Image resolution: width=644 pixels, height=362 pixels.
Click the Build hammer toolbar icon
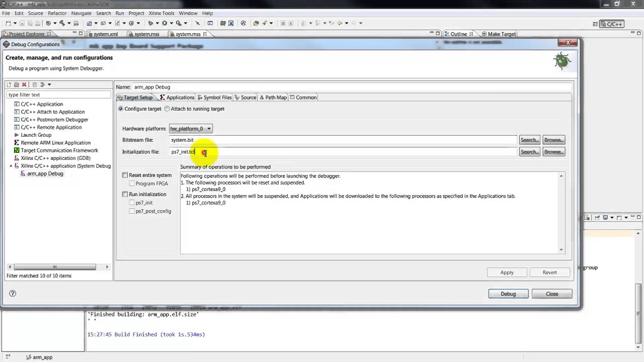62,23
